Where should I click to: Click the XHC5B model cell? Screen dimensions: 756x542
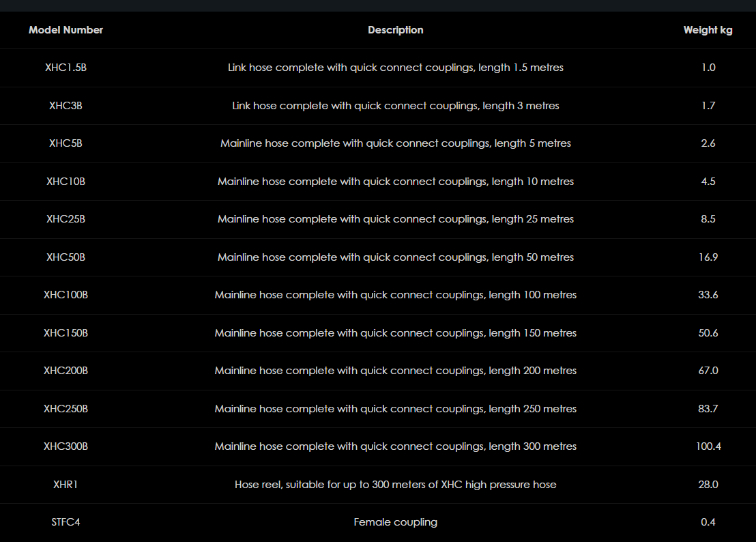pyautogui.click(x=66, y=143)
